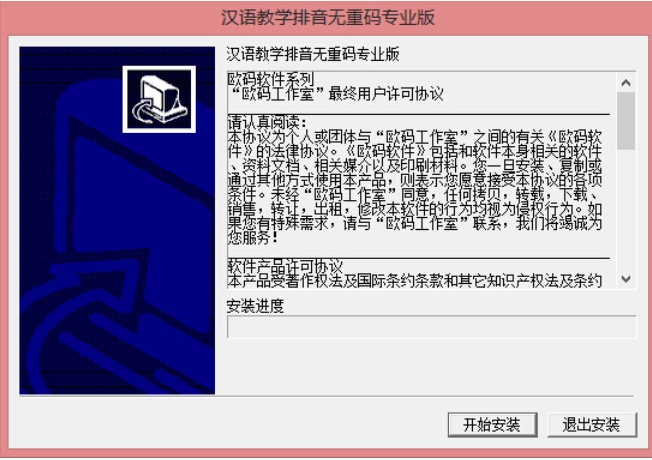
Task: Click the window title 汉语教学排音无重码专业版
Action: 328,17
